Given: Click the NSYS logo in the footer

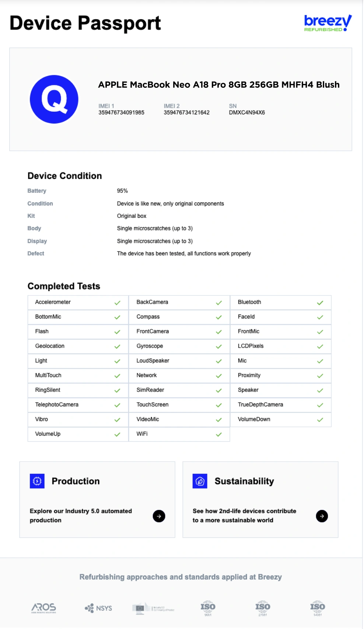Looking at the screenshot, I should click(98, 608).
